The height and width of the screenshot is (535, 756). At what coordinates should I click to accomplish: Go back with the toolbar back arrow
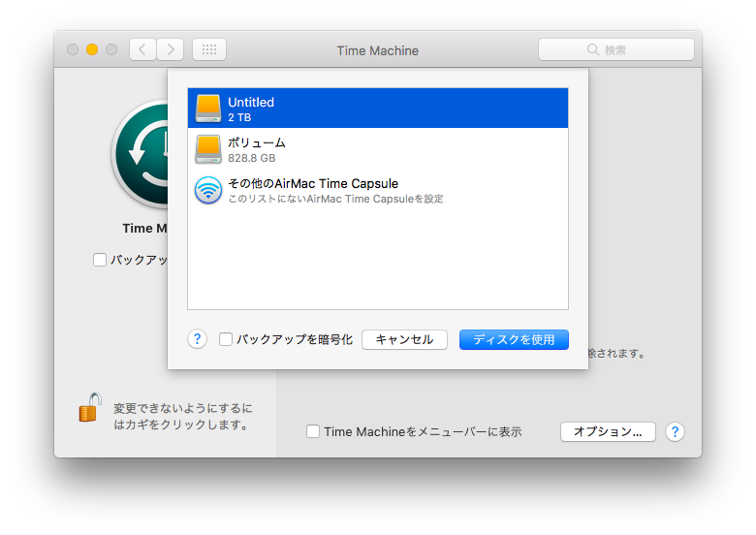[x=142, y=49]
